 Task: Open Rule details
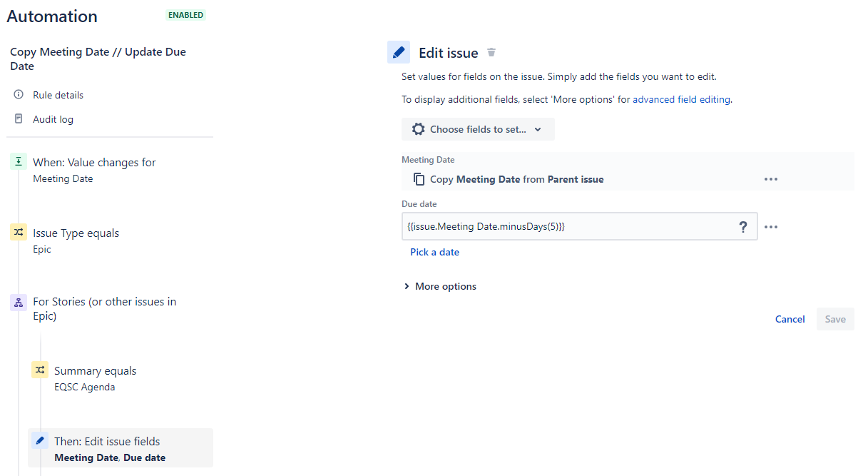tap(58, 95)
